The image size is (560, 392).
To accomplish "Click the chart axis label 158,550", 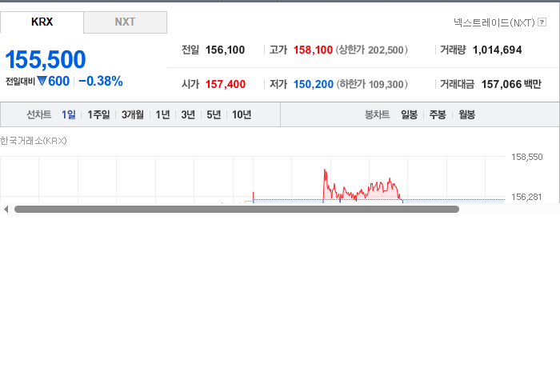I will 526,157.
